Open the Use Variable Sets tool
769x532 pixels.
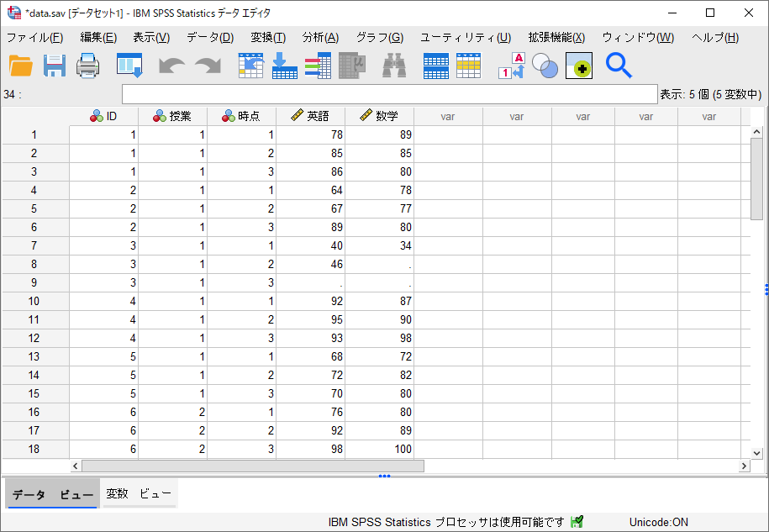pyautogui.click(x=545, y=66)
